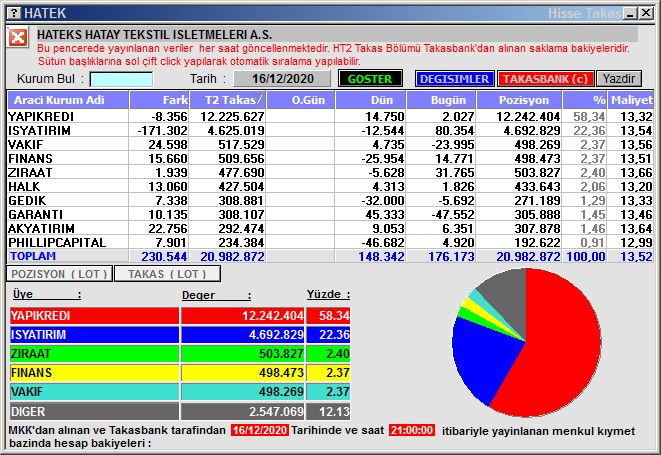Sort by Fark column header

pyautogui.click(x=159, y=100)
